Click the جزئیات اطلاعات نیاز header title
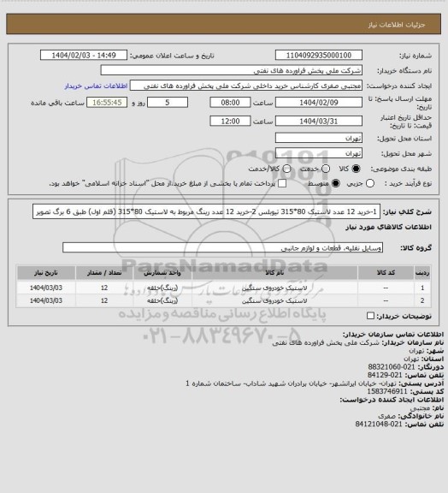Viewport: 448px width, 493px height. [x=397, y=25]
